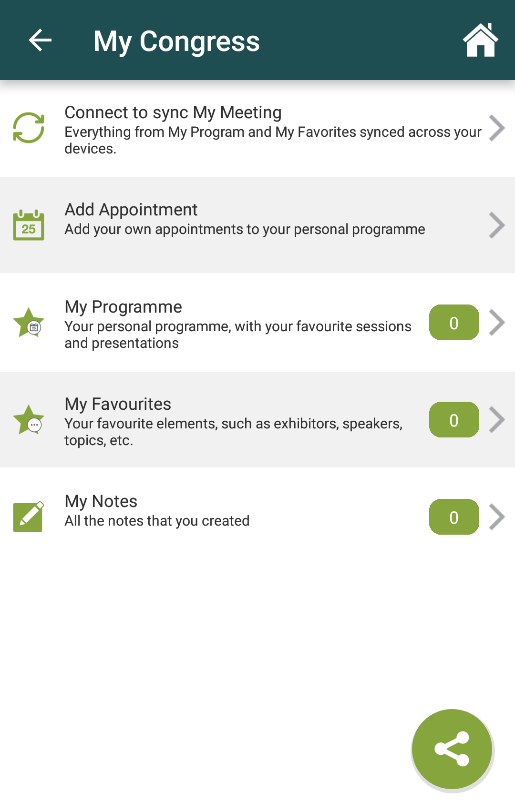Open the Add Appointment entry
This screenshot has width=515, height=812.
coord(257,225)
